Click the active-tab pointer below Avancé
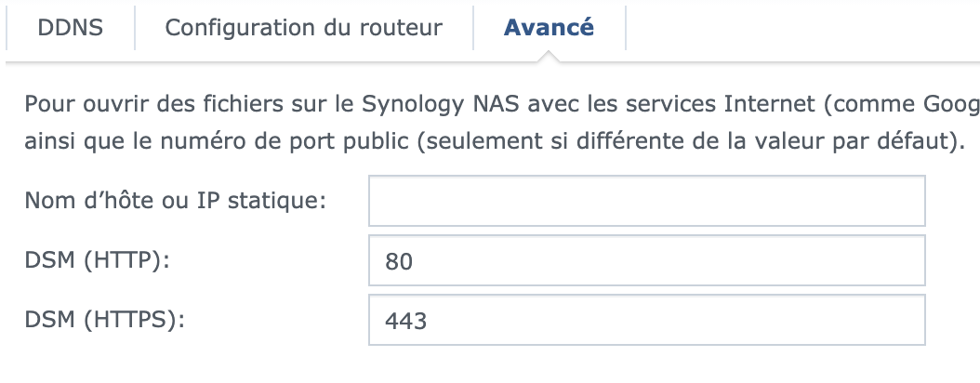 pos(549,57)
